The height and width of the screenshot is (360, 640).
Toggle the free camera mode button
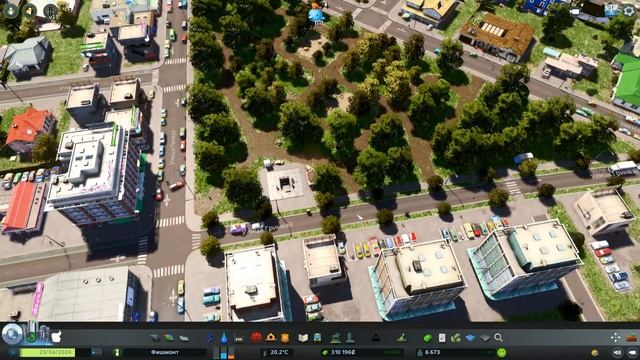point(632,352)
